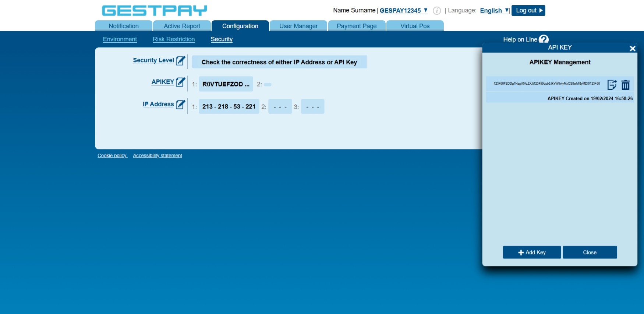644x314 pixels.
Task: Click the Close button in API KEY panel
Action: 590,252
